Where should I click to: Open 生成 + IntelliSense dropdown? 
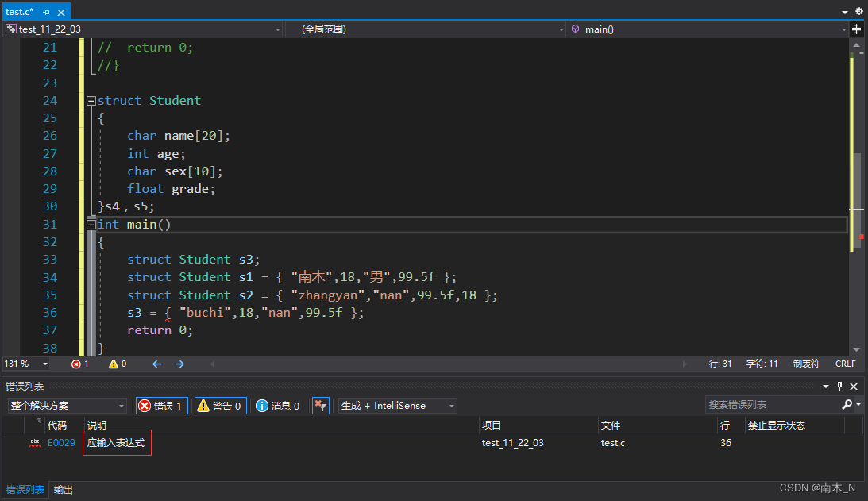pyautogui.click(x=397, y=406)
